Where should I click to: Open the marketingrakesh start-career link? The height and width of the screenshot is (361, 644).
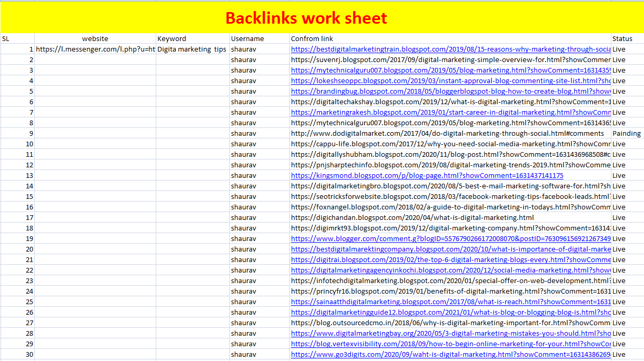[x=450, y=112]
